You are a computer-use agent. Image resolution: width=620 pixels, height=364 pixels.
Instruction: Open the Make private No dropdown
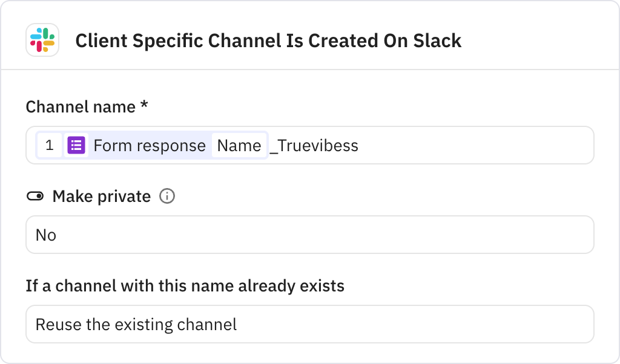[310, 235]
